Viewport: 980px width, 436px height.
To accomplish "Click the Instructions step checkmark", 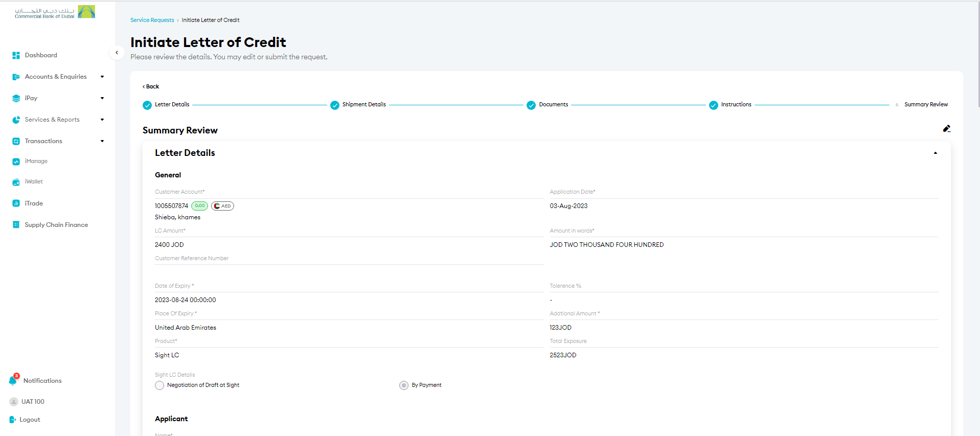I will [x=714, y=105].
